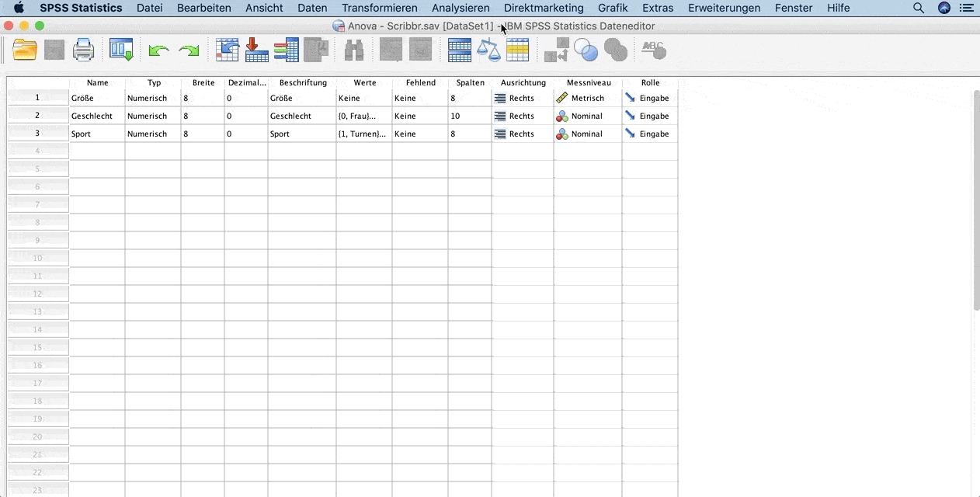Open Messniveau dropdown for Größe row
The height and width of the screenshot is (497, 980).
pyautogui.click(x=587, y=99)
